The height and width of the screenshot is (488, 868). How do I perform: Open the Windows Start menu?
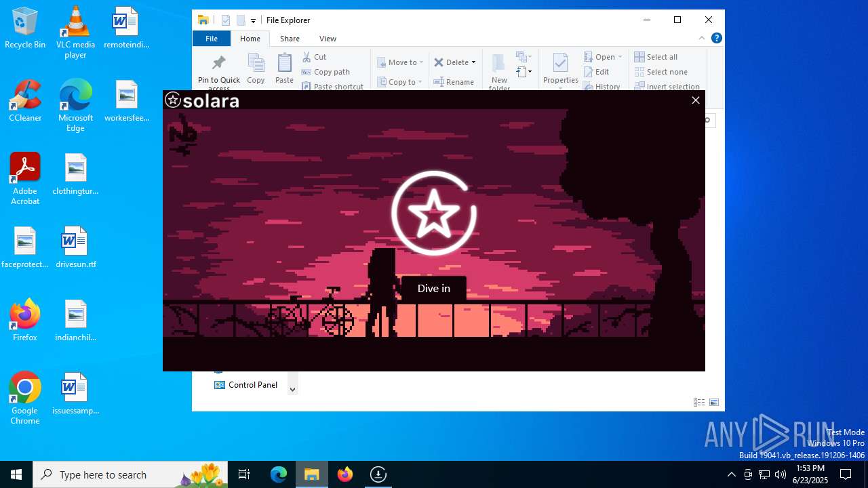(x=16, y=474)
